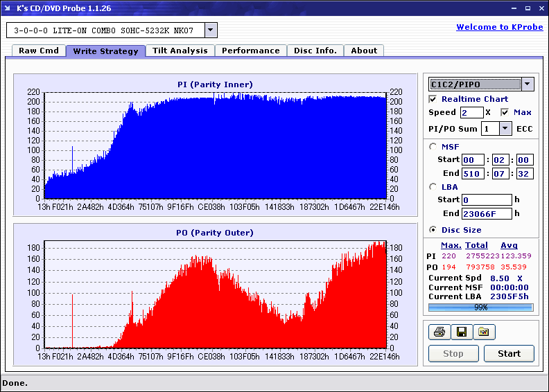Switch to the About tab
Screen dimensions: 549x392
click(x=364, y=51)
